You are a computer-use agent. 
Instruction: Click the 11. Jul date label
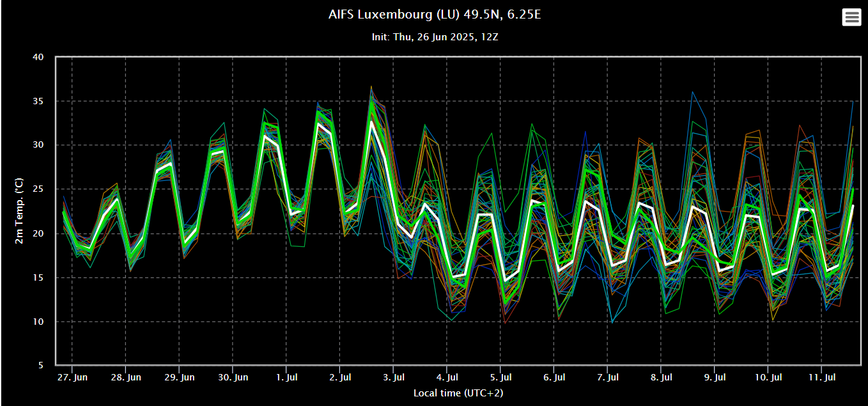pos(823,377)
